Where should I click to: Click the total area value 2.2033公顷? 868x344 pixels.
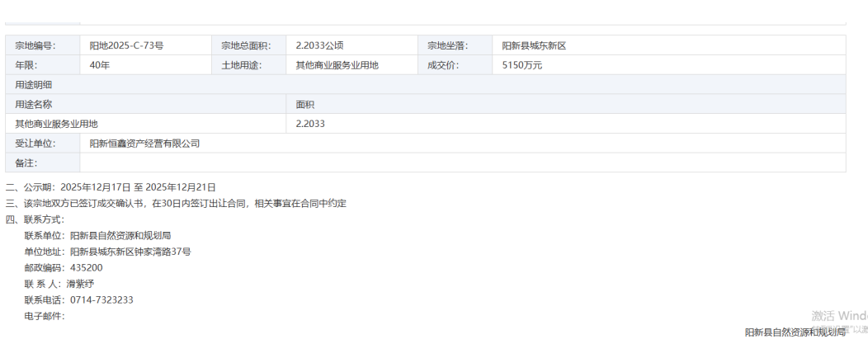click(323, 45)
